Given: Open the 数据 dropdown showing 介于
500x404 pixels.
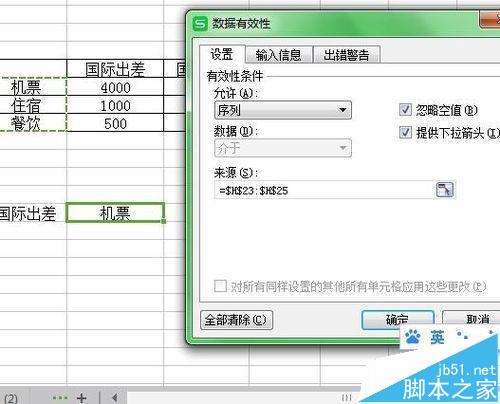Looking at the screenshot, I should click(x=283, y=148).
